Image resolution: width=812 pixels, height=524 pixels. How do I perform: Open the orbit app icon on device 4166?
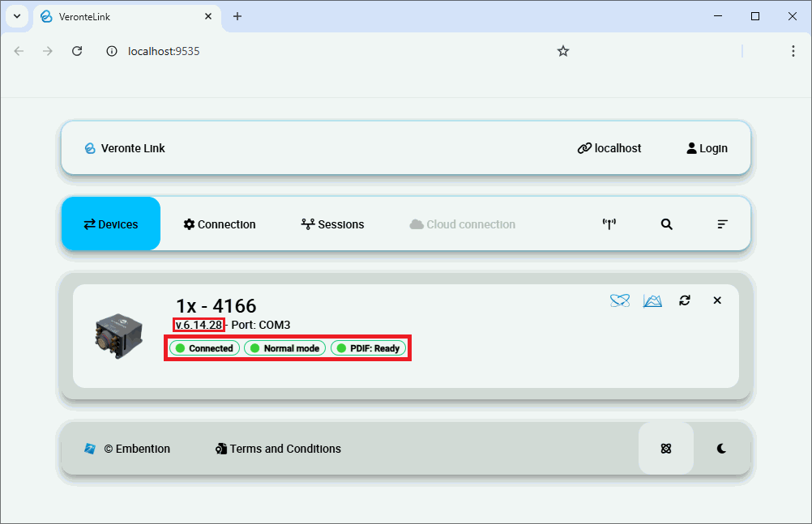tap(620, 300)
